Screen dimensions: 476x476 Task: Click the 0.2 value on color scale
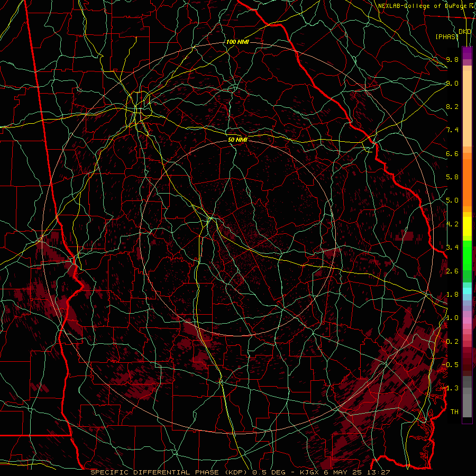tap(452, 342)
